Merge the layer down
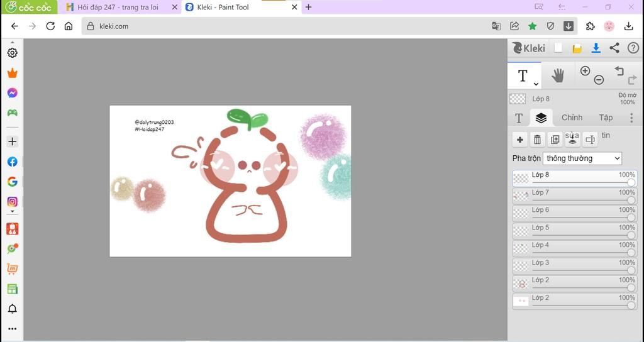644x342 pixels. (572, 140)
